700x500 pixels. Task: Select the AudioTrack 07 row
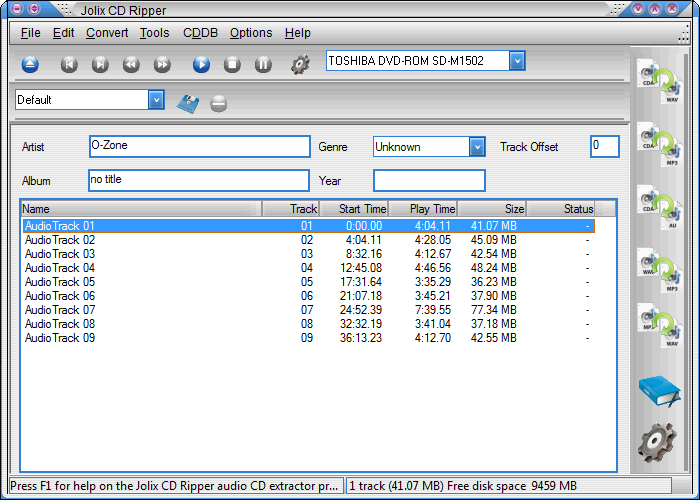tap(308, 310)
